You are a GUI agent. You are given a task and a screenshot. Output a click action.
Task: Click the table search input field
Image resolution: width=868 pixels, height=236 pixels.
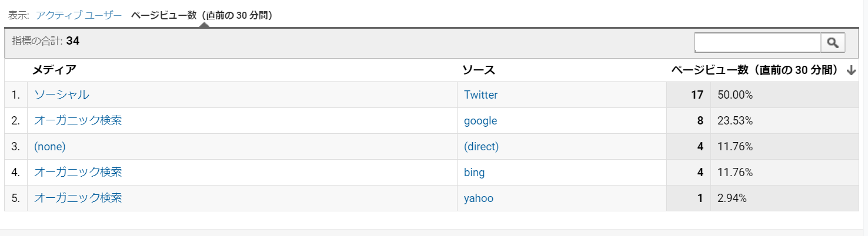point(757,42)
